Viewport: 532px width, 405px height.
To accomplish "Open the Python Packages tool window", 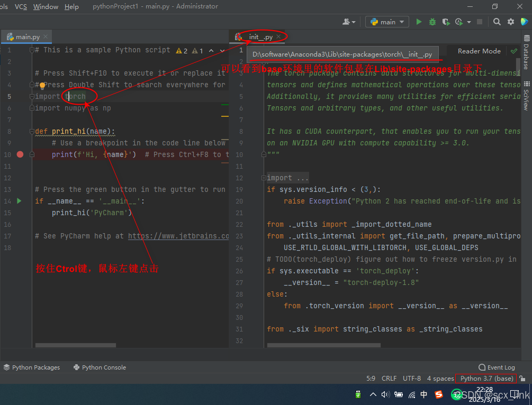I will [x=32, y=367].
